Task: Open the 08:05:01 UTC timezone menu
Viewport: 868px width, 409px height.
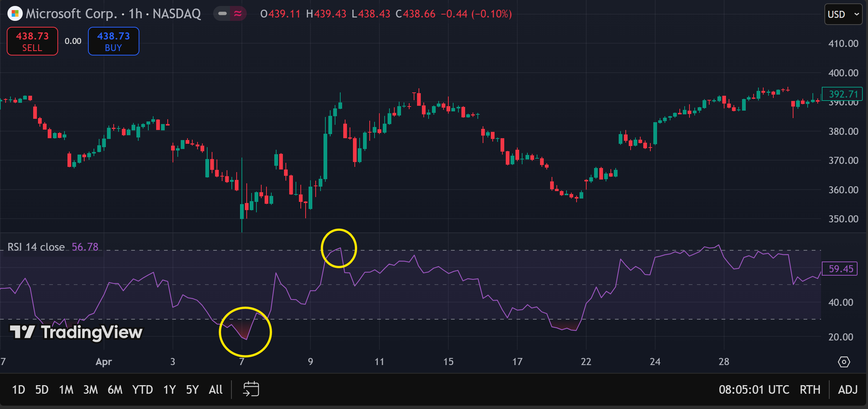Action: click(x=754, y=390)
